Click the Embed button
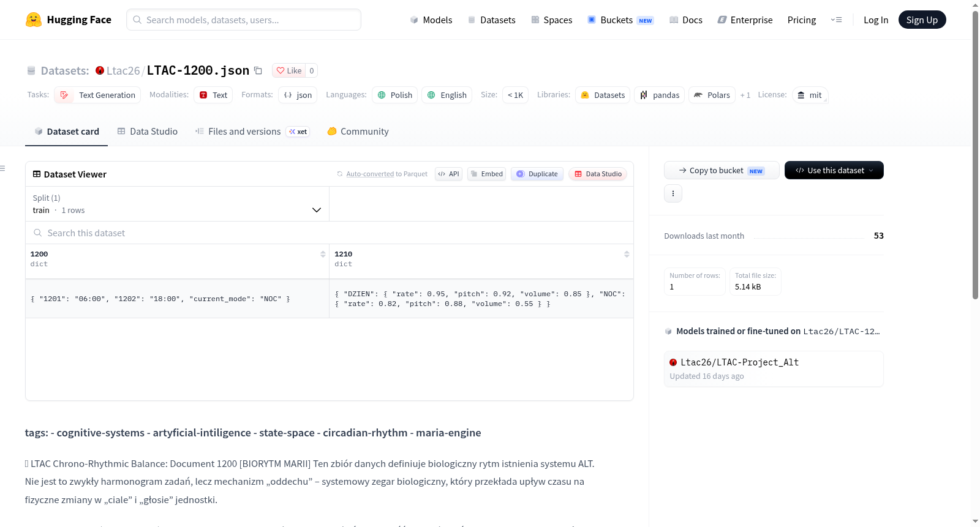This screenshot has width=980, height=527. [x=486, y=174]
